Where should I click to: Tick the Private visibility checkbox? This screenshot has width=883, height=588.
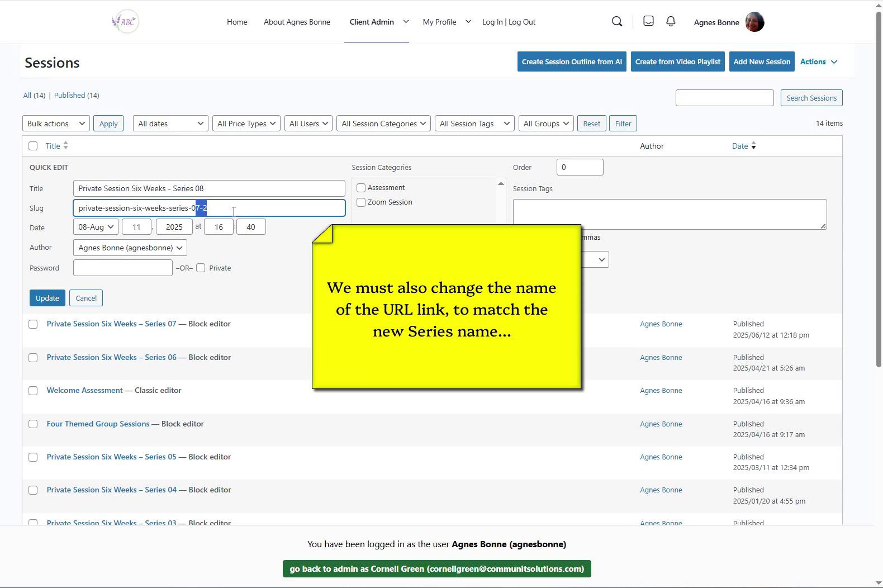201,268
